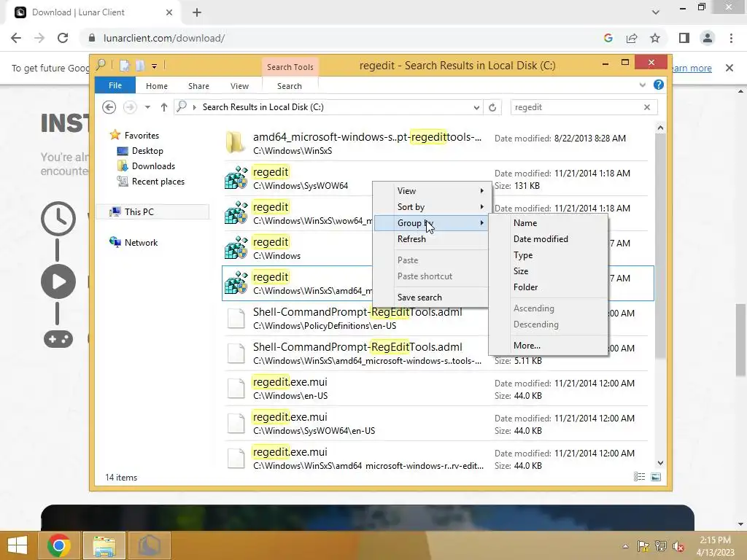Click the Windows Start button

coord(18,545)
